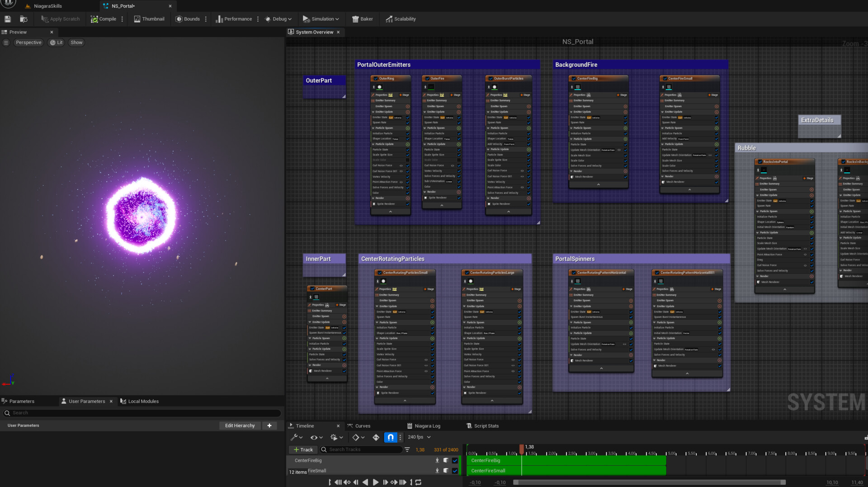Click the Browse to asset icon
Screen dimensions: 868x487
click(x=24, y=19)
